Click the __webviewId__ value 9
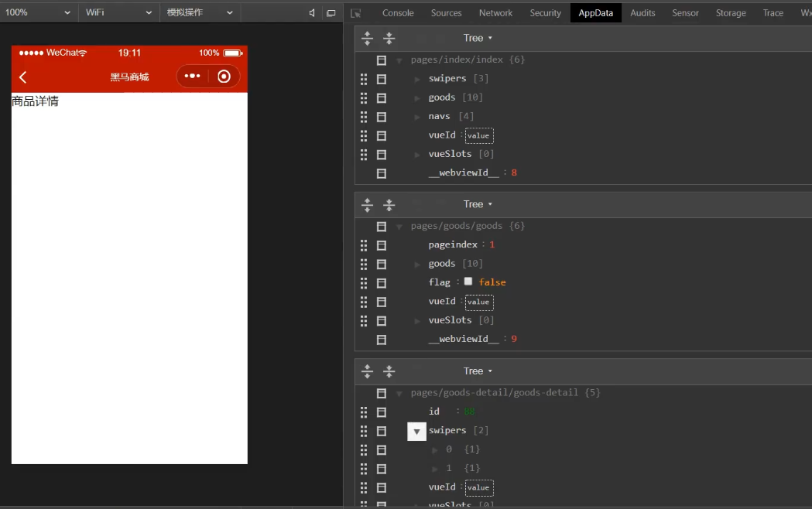The height and width of the screenshot is (509, 812). point(514,339)
